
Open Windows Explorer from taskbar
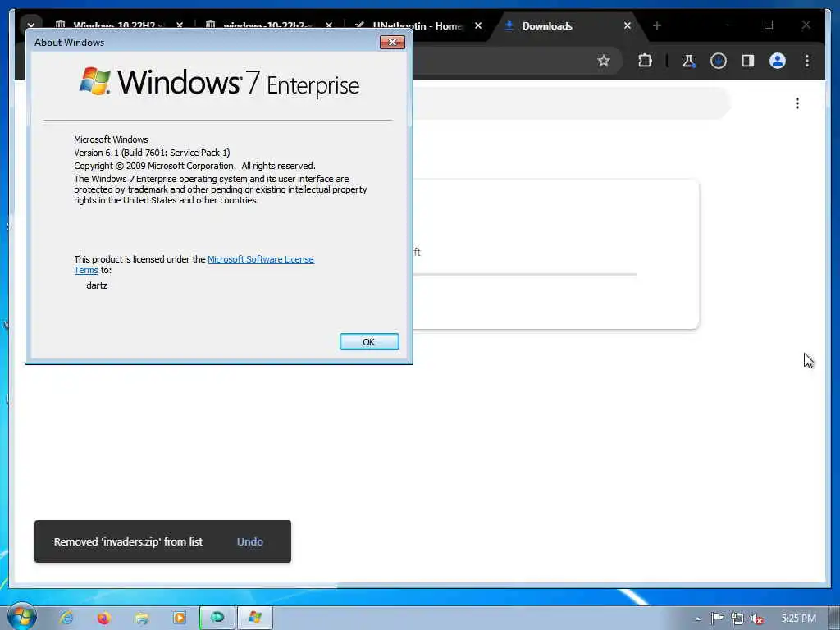pos(141,618)
